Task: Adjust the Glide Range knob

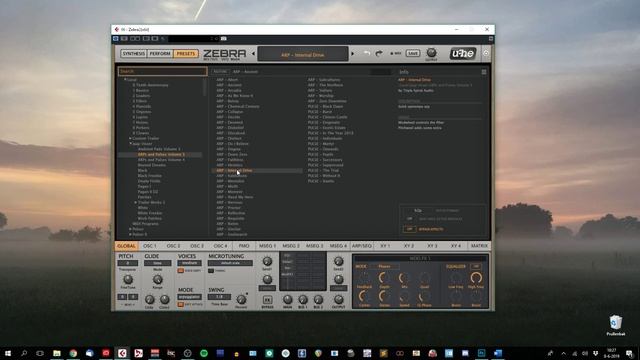Action: coord(157,279)
